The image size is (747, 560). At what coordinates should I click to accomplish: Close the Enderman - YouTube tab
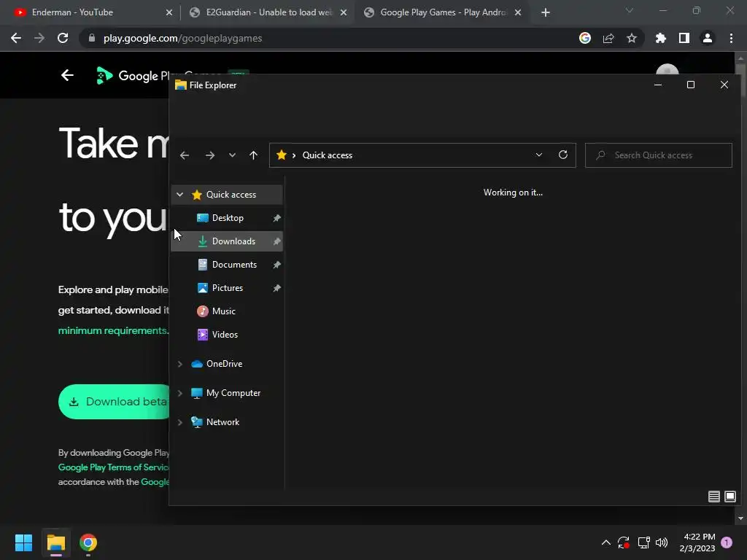click(x=169, y=12)
